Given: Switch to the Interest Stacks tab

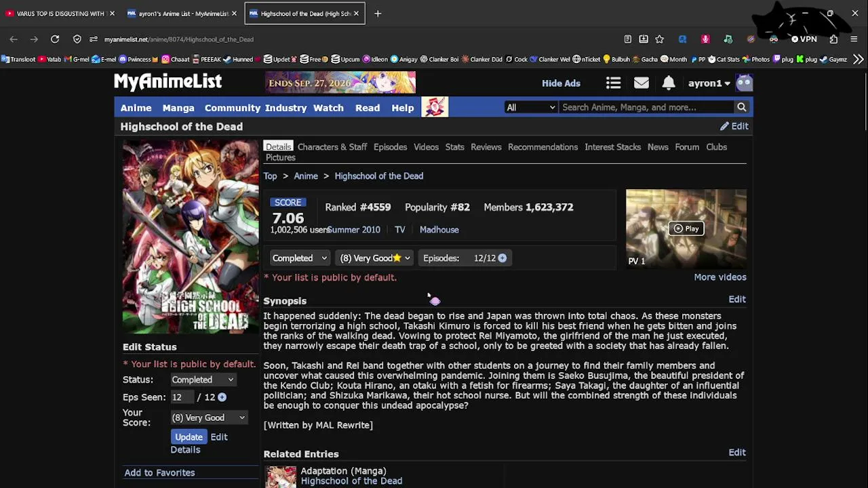Looking at the screenshot, I should (613, 147).
